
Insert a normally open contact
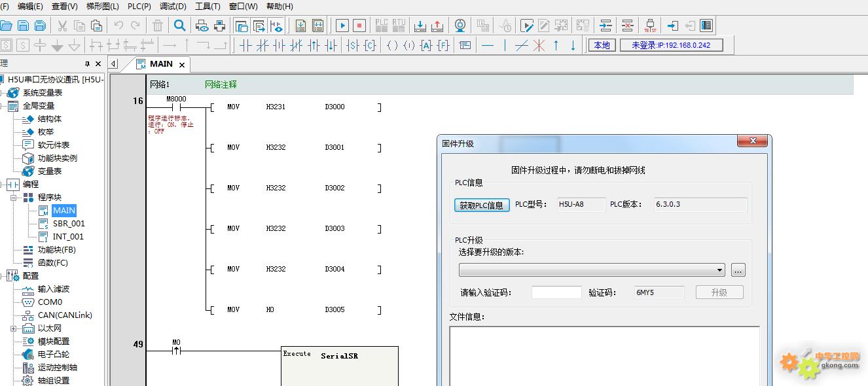[x=246, y=45]
